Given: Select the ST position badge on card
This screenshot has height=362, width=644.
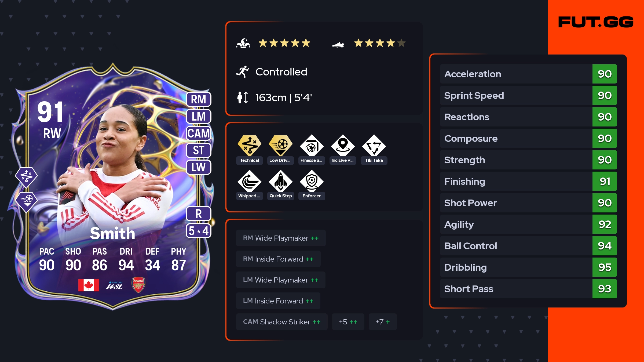Looking at the screenshot, I should tap(199, 150).
